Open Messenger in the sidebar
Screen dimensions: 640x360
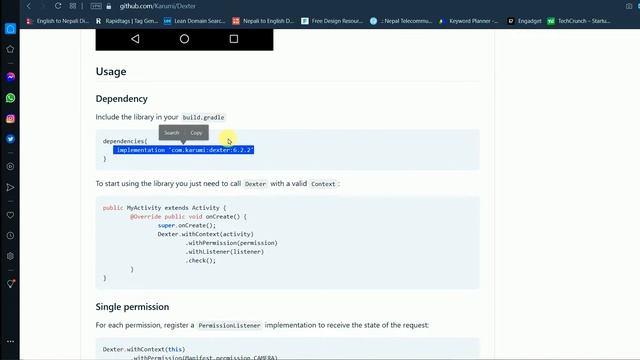[x=10, y=77]
